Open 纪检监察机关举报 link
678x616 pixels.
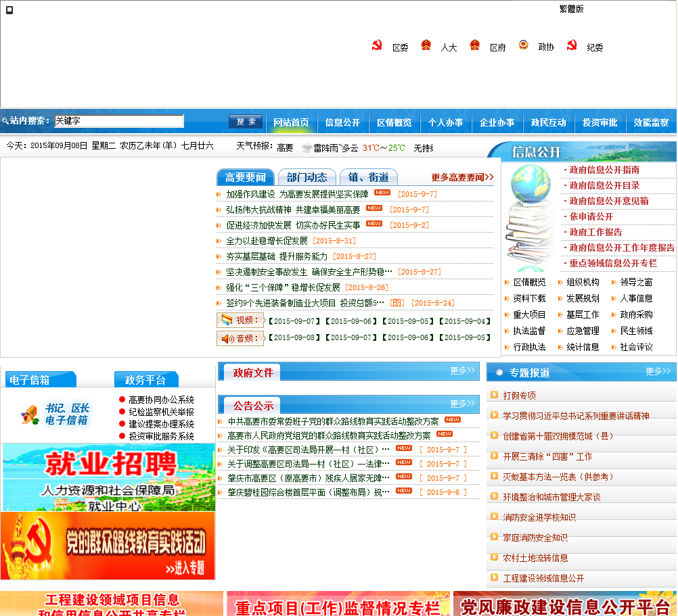pyautogui.click(x=161, y=412)
